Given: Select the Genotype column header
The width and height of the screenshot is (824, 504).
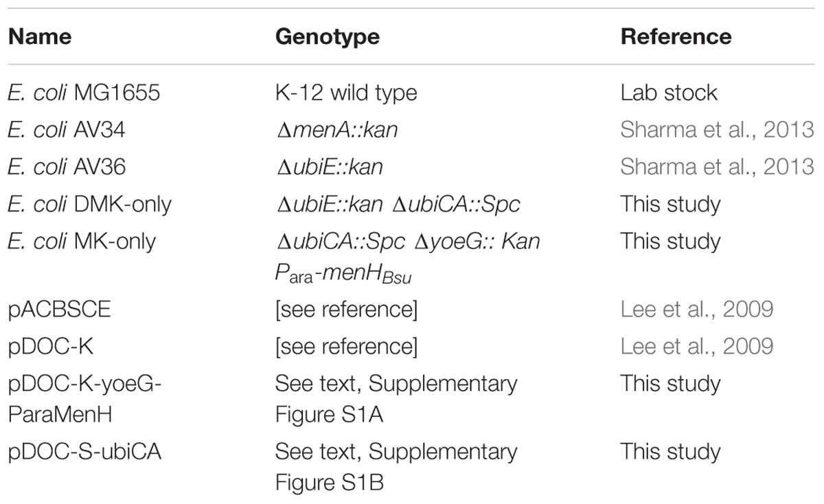Looking at the screenshot, I should (x=328, y=36).
